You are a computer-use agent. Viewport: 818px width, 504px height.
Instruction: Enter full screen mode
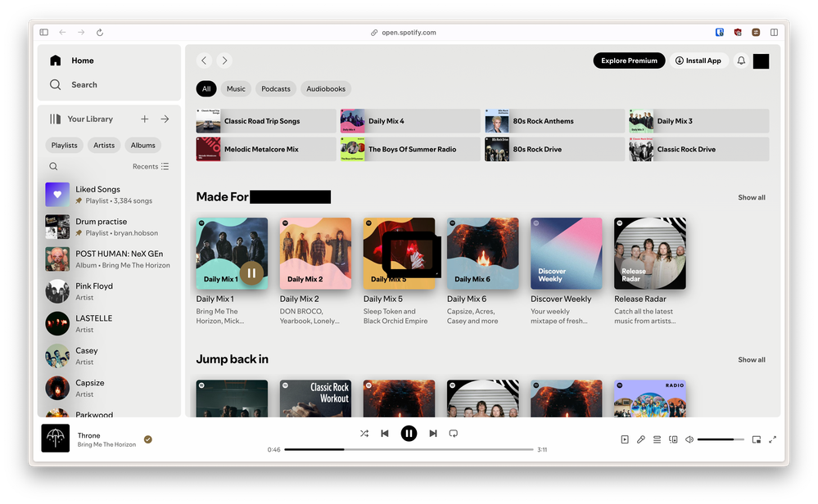[x=772, y=439]
